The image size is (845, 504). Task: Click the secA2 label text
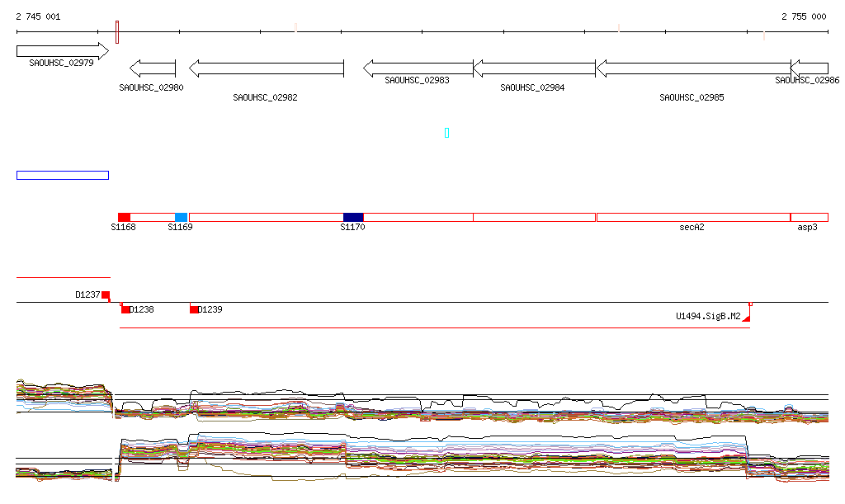click(x=692, y=227)
